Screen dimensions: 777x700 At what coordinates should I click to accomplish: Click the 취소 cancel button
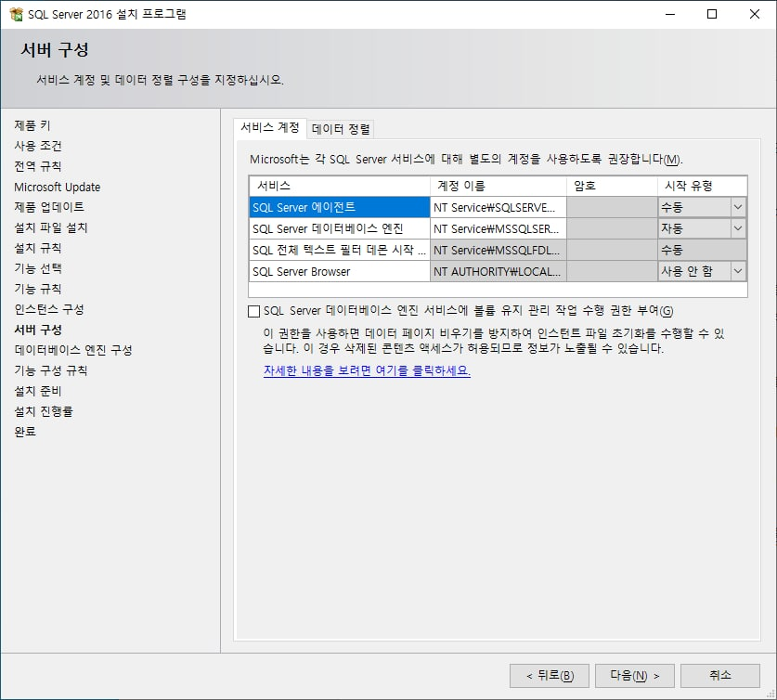pos(720,676)
